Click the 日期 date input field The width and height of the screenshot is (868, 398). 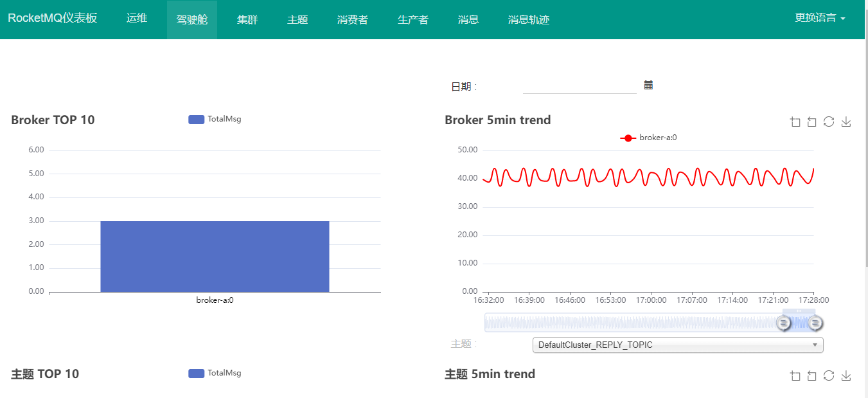tap(579, 86)
